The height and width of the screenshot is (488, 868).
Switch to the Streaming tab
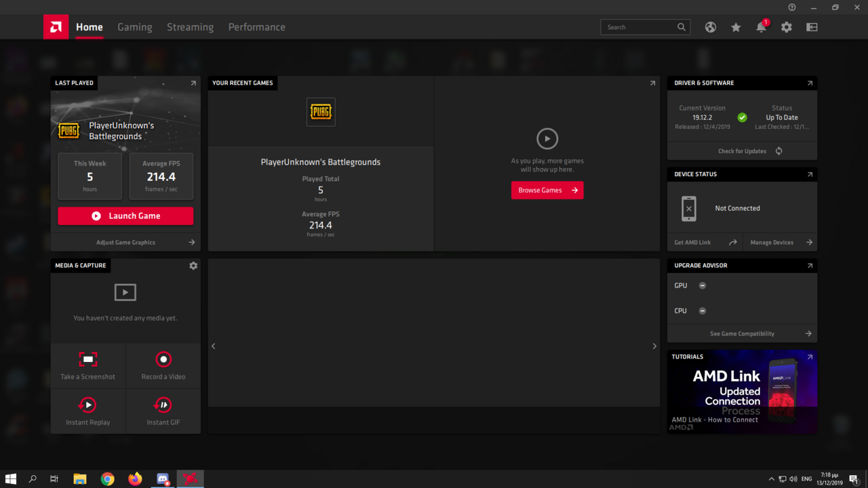(x=190, y=27)
